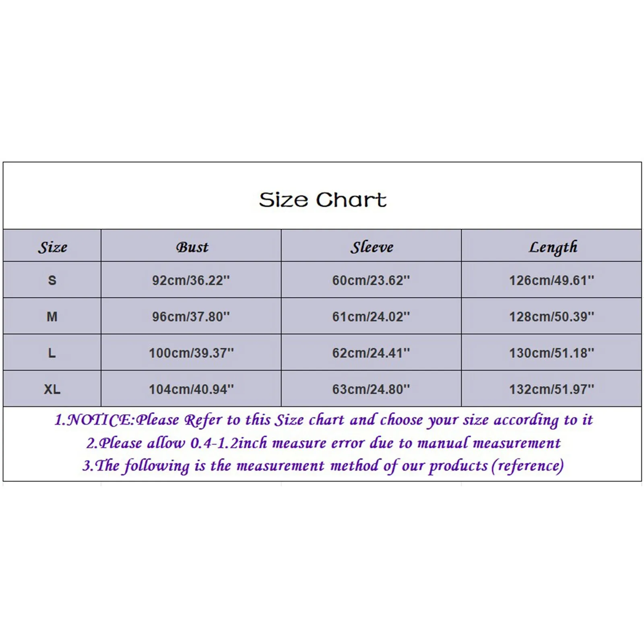Image resolution: width=644 pixels, height=644 pixels.
Task: Click the 100cm/39.37" bust cell
Action: (191, 353)
